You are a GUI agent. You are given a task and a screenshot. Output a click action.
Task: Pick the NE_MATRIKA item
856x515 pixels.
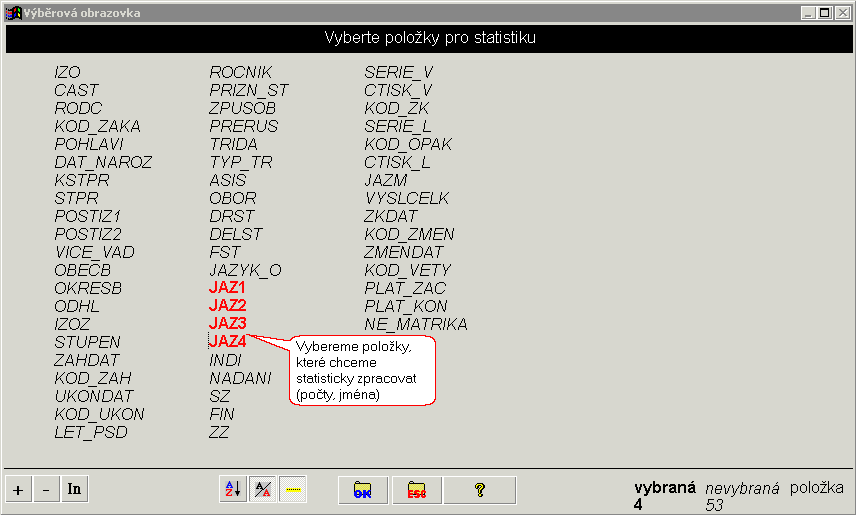pos(416,324)
